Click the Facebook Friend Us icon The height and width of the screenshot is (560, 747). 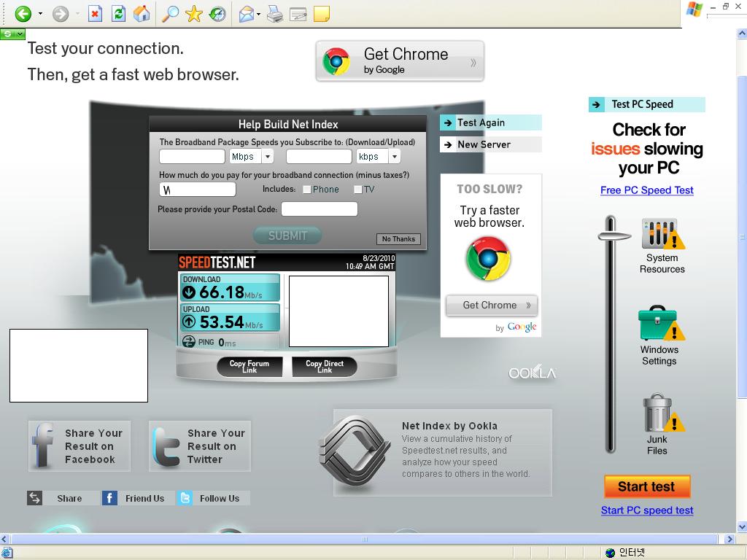click(x=109, y=498)
